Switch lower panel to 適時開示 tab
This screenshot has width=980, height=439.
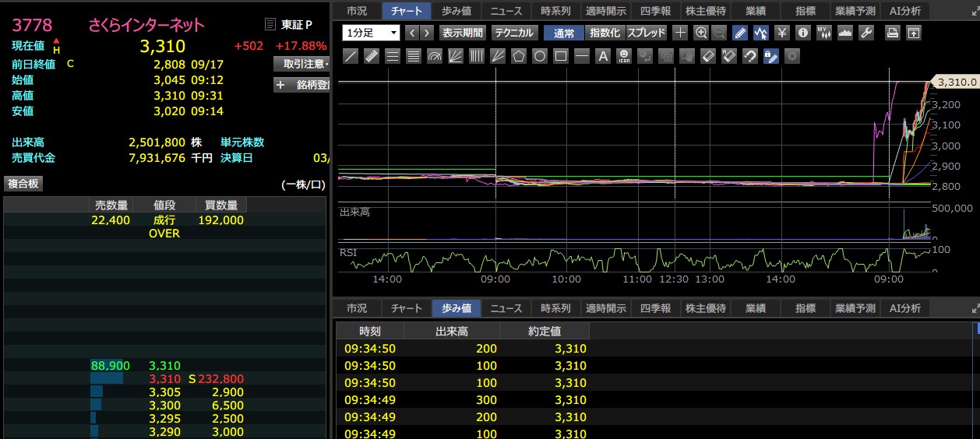pos(605,308)
